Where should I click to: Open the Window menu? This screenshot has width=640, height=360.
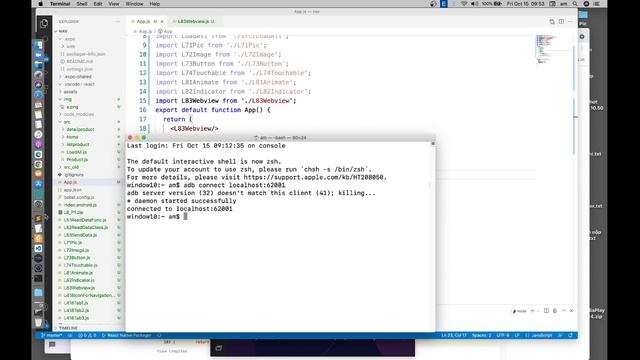[134, 4]
